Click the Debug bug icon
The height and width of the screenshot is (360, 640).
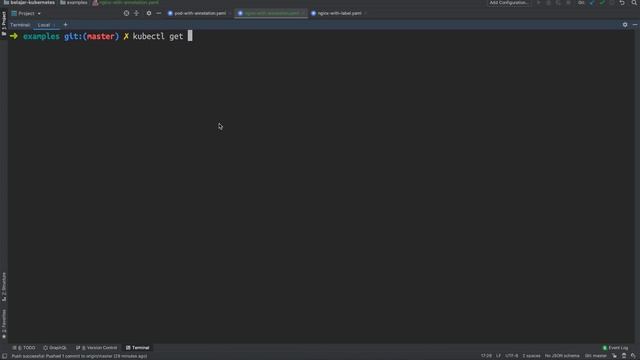click(x=549, y=3)
